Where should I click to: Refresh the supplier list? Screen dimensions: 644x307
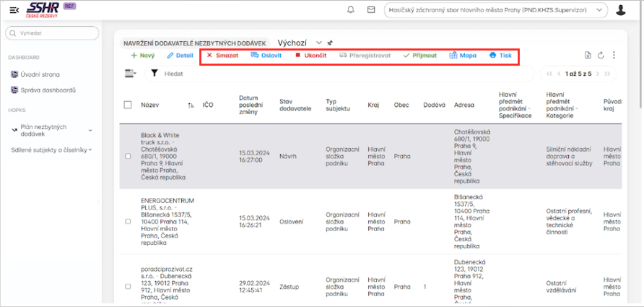[x=601, y=55]
